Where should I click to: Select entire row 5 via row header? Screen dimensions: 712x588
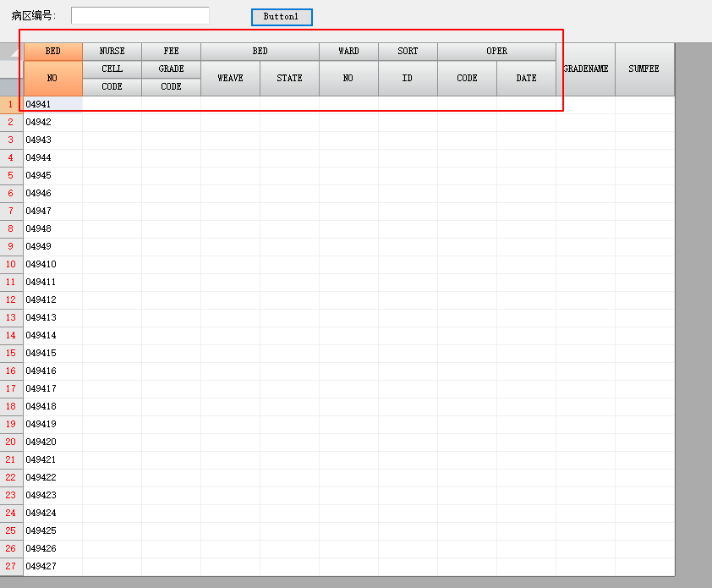(11, 175)
